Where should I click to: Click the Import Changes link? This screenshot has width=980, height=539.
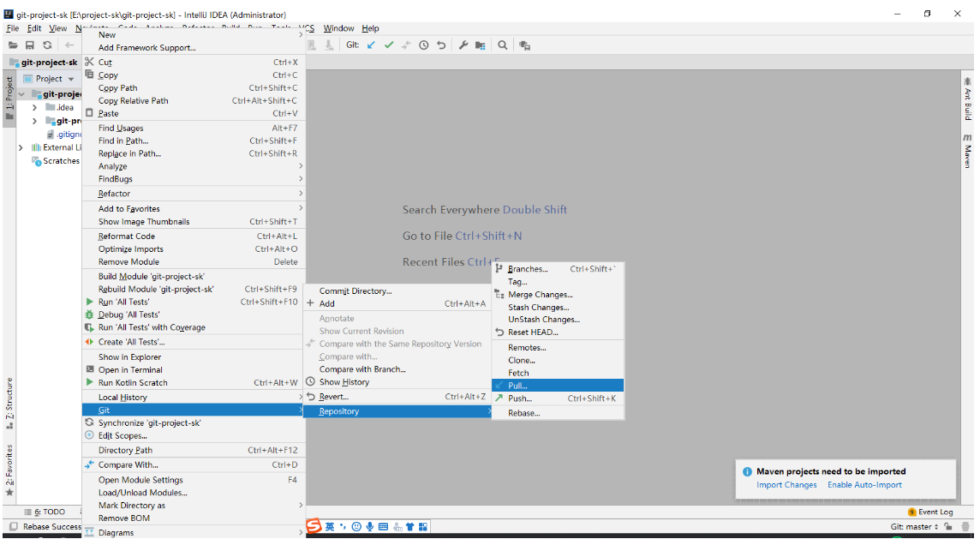786,485
